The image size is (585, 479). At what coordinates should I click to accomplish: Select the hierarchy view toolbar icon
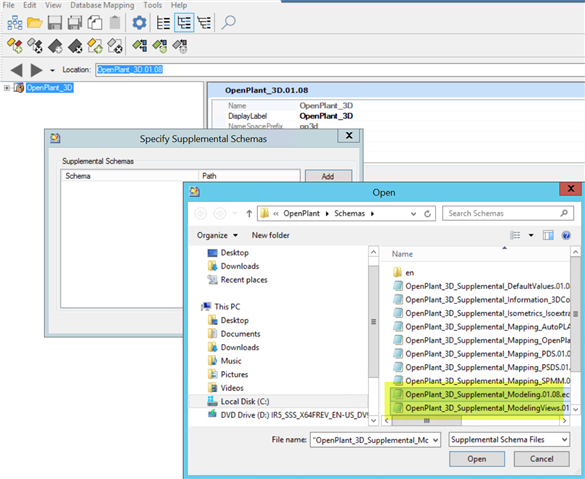click(204, 23)
